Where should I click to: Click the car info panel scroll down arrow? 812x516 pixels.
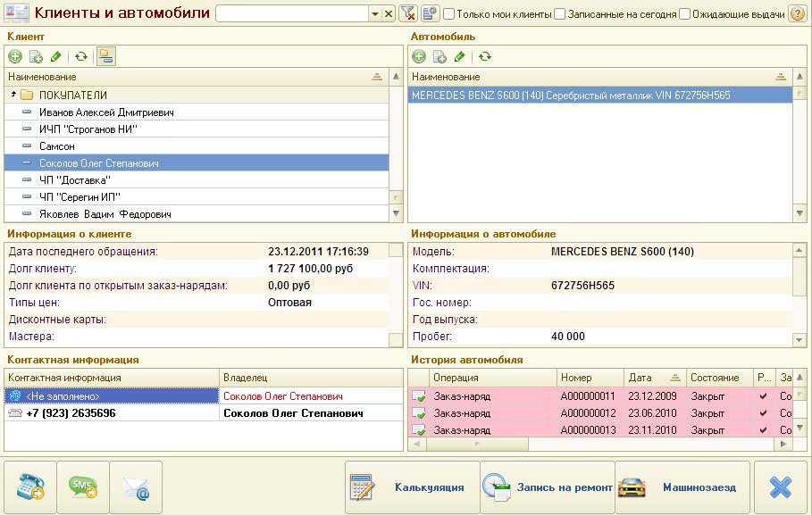point(799,339)
